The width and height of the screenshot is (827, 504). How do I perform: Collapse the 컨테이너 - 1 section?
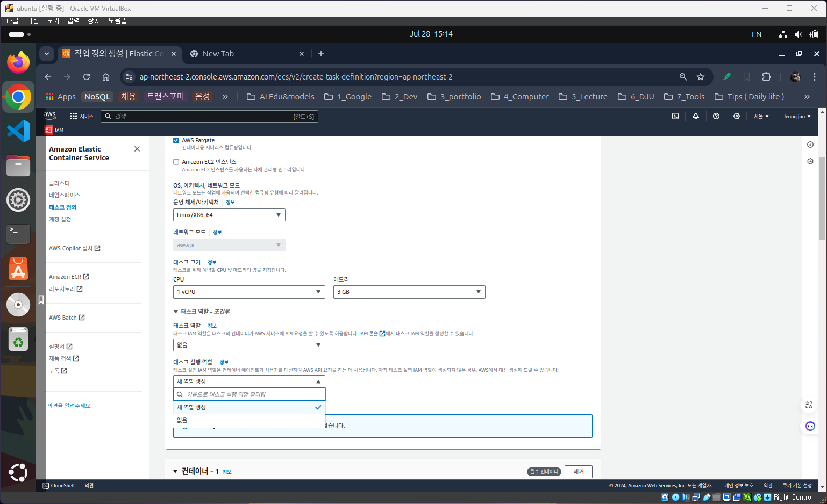click(175, 471)
